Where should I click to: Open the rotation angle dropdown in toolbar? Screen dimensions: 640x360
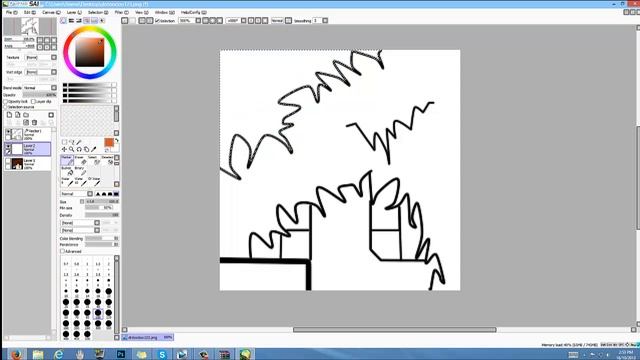244,20
